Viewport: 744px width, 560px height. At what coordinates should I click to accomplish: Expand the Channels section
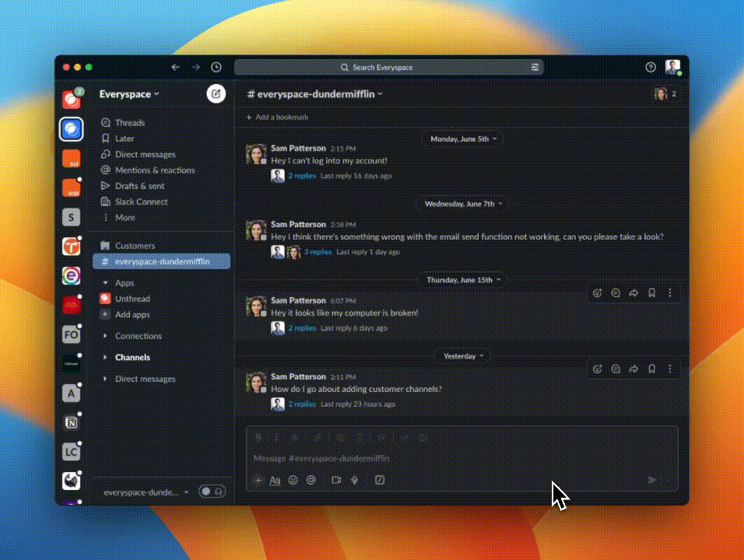(105, 357)
